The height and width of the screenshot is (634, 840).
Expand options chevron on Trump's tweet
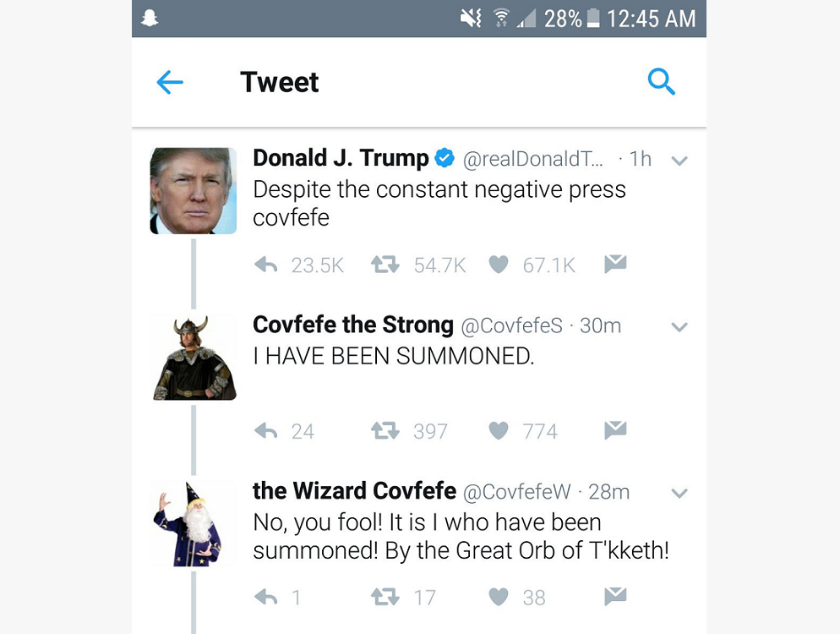pos(679,161)
